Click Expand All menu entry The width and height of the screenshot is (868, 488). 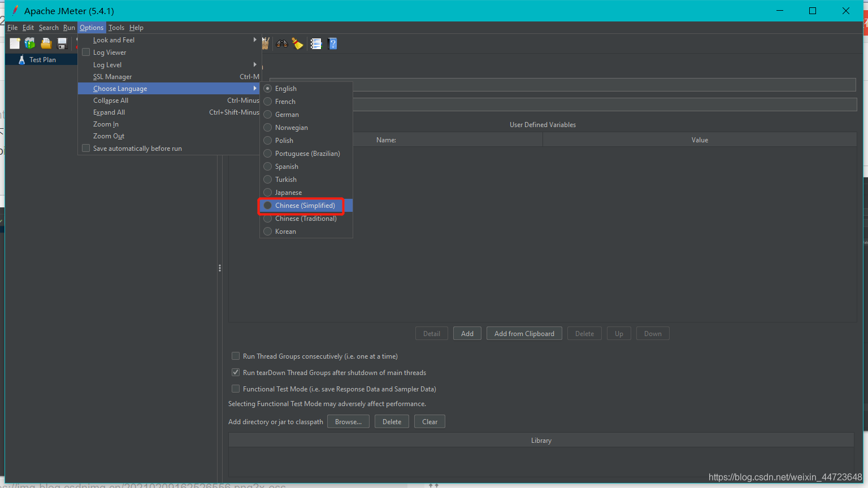click(x=168, y=112)
